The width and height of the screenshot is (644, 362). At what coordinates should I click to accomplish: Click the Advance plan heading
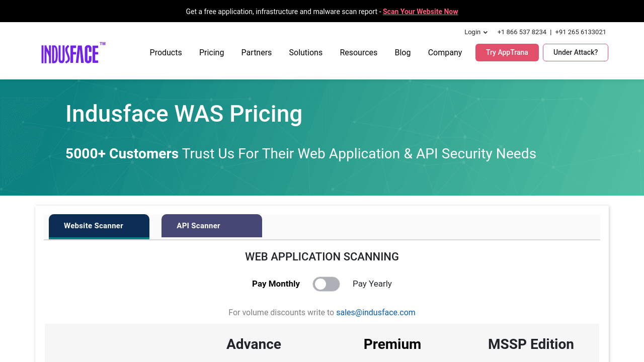point(254,344)
